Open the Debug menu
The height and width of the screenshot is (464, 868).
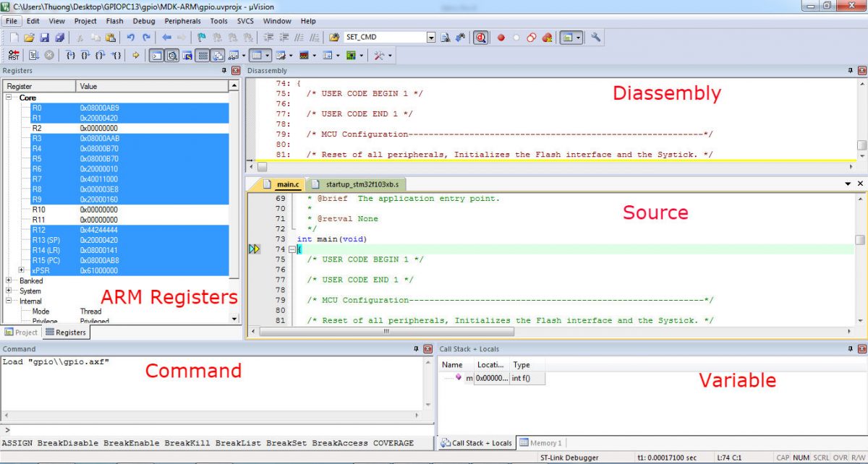pyautogui.click(x=144, y=21)
